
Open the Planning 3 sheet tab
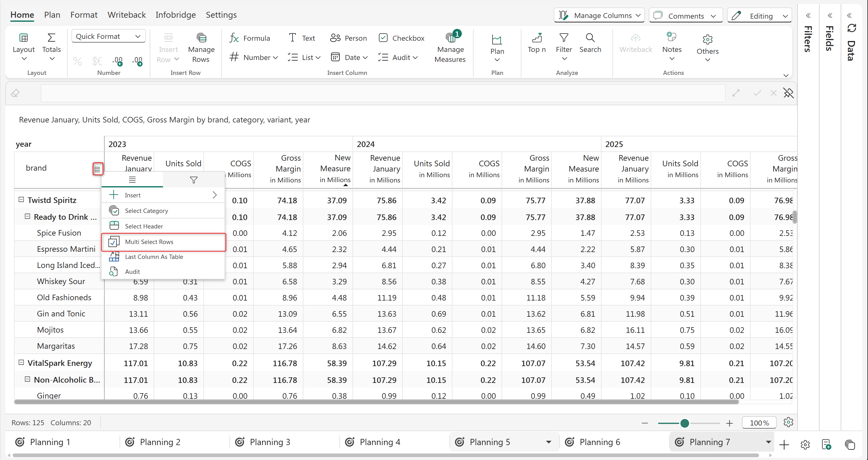click(270, 442)
